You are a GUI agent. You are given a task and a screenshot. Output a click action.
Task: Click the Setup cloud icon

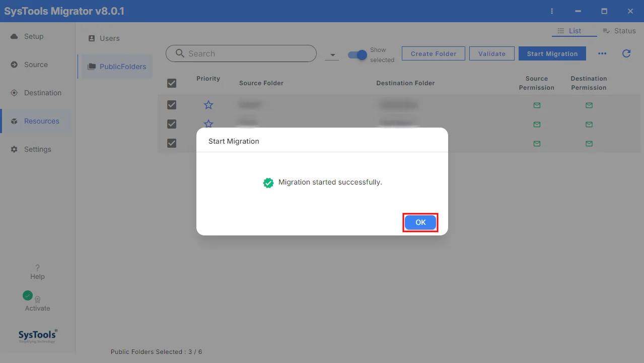[14, 36]
